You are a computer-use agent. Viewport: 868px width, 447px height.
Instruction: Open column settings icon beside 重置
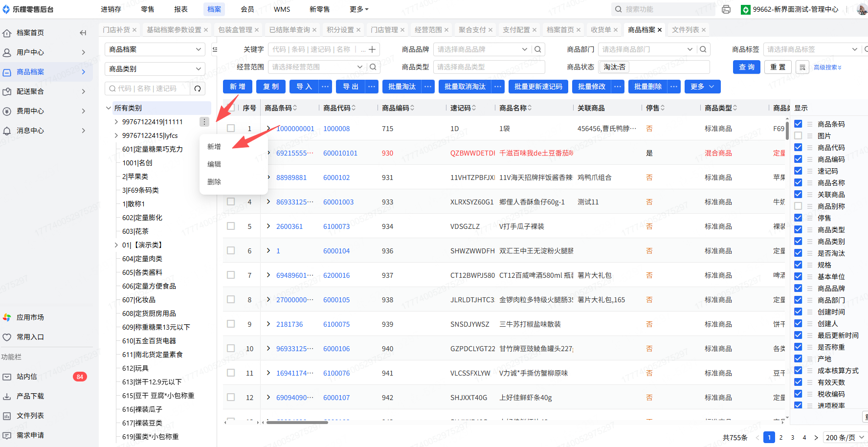click(802, 67)
